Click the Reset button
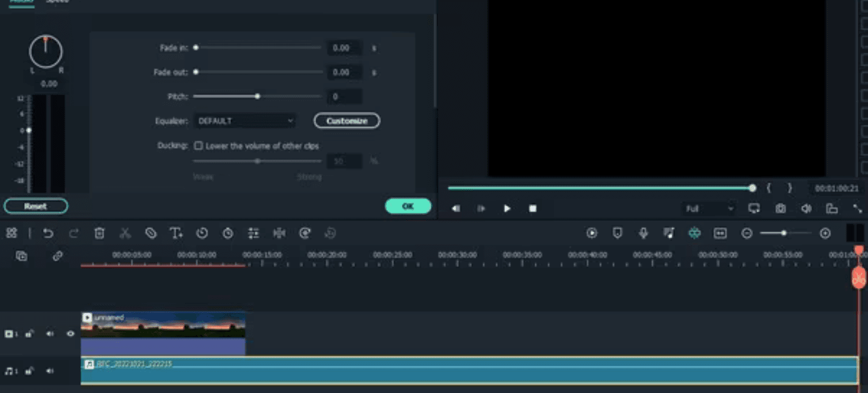This screenshot has width=868, height=393. tap(35, 206)
